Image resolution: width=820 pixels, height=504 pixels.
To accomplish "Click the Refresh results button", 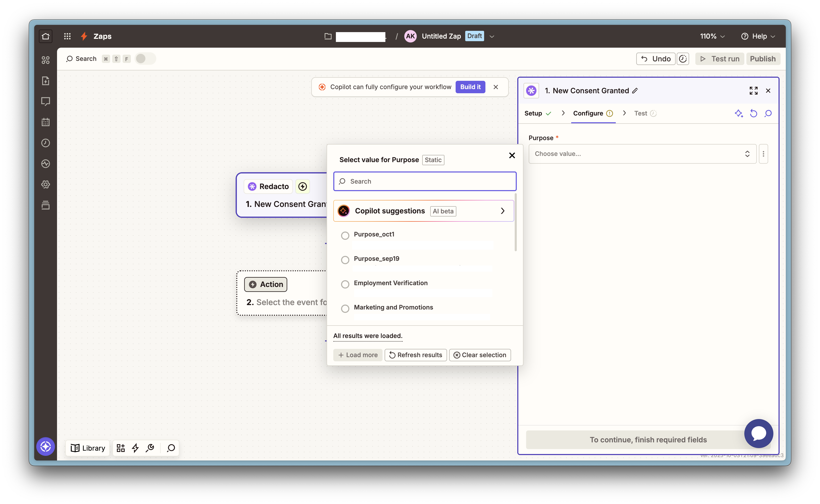I will tap(415, 355).
